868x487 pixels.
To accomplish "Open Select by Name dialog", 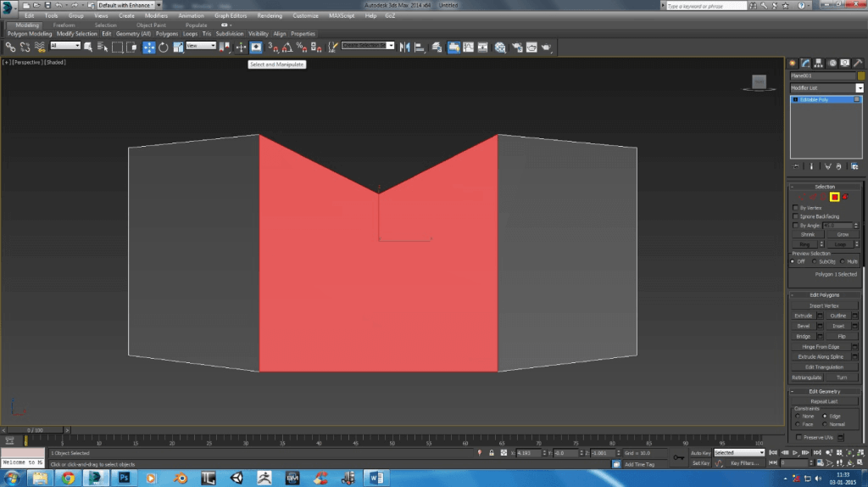I will coord(103,48).
